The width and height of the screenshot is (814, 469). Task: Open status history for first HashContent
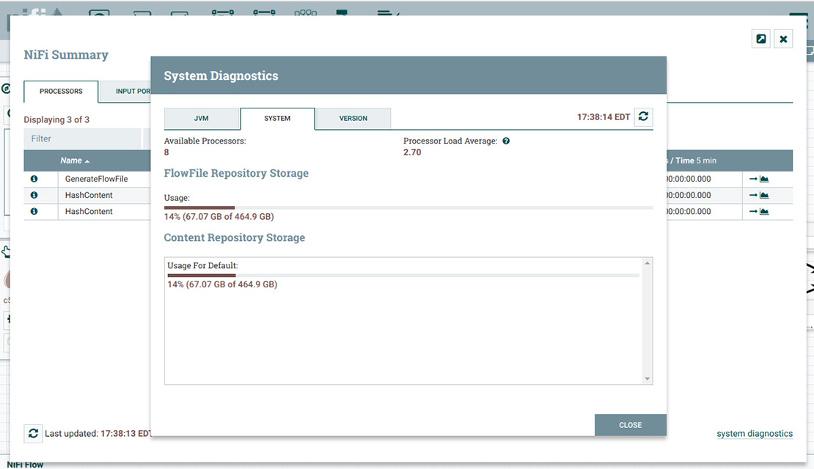tap(764, 195)
